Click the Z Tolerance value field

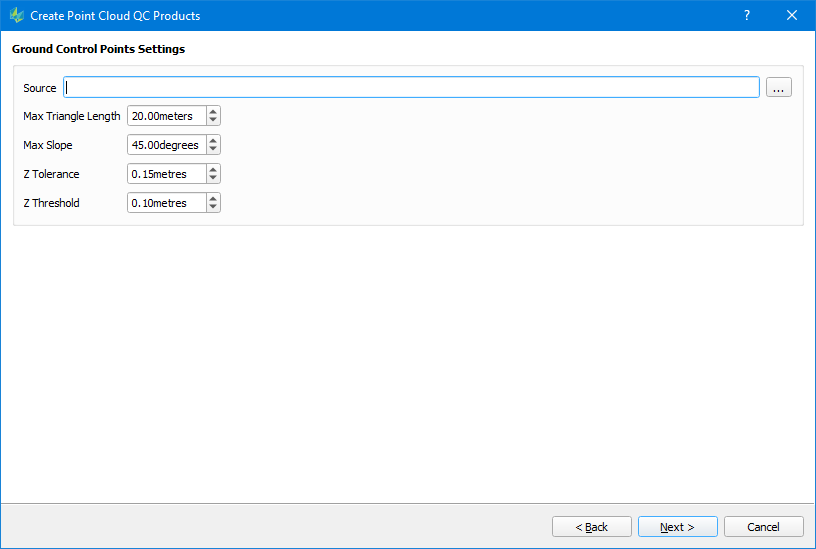166,174
